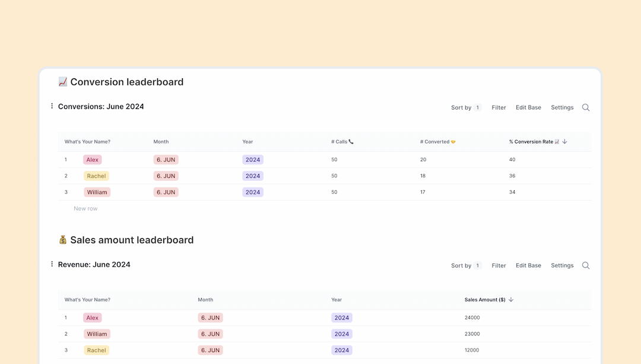Select Edit Base in the Revenue toolbar

click(528, 265)
